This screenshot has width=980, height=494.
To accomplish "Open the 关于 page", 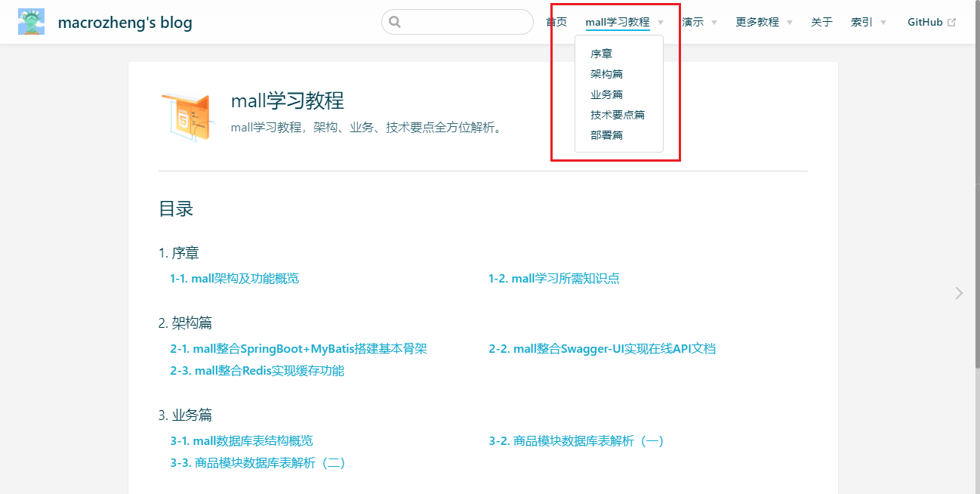I will click(x=821, y=22).
